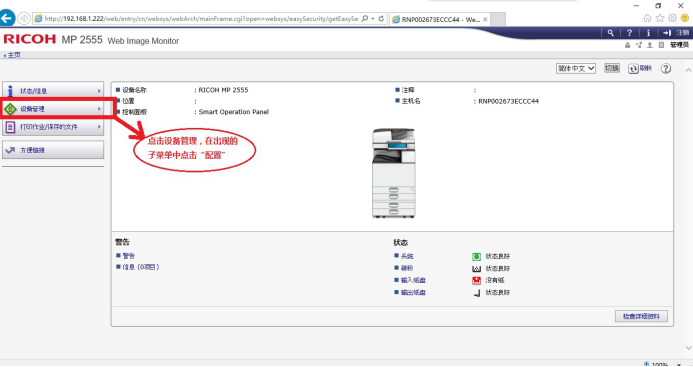Click 检查详细资料 button
693x367 pixels.
click(x=641, y=316)
